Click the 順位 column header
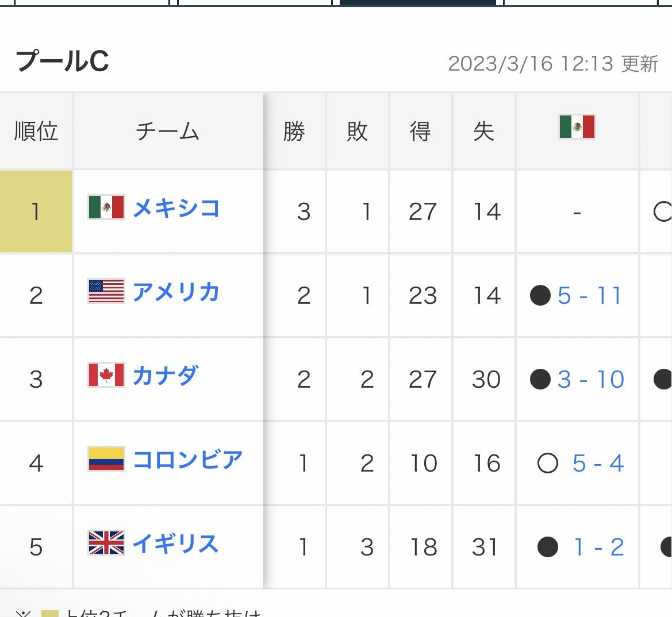The height and width of the screenshot is (617, 672). [x=36, y=131]
